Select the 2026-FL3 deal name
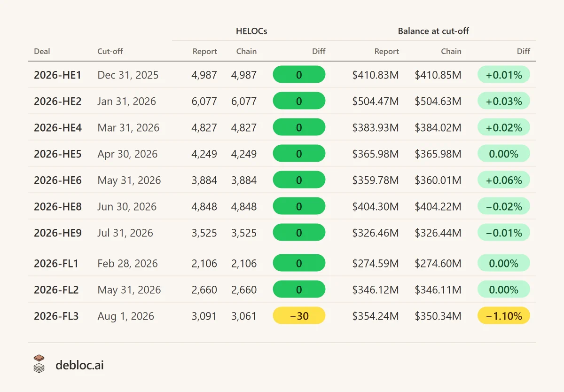Screen dimensions: 564x392 pyautogui.click(x=56, y=316)
